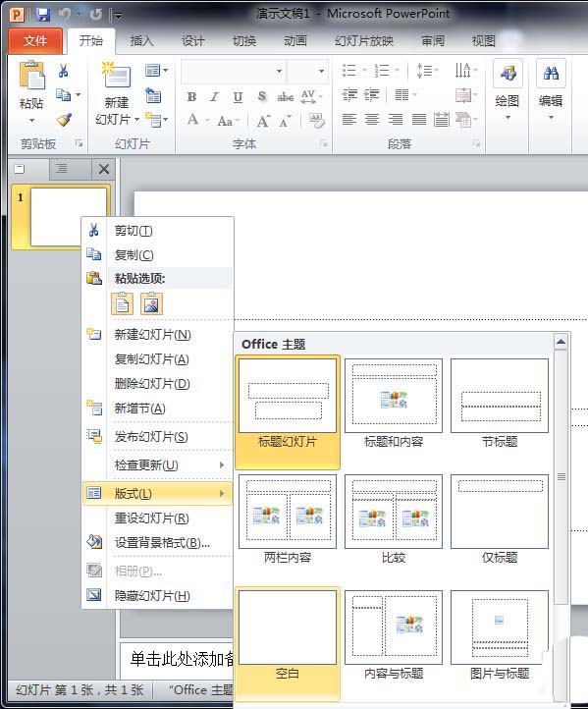Close the slide thumbnail pane
The height and width of the screenshot is (709, 588).
(x=104, y=169)
